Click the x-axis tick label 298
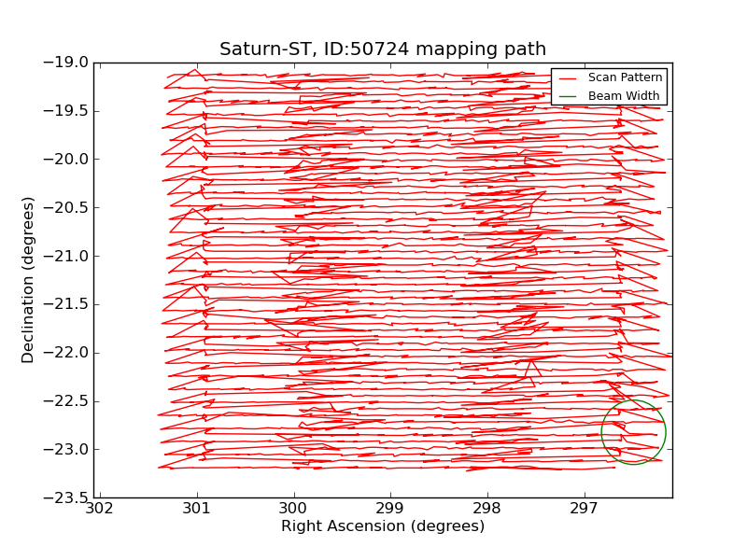Screen dimensions: 747x560 point(487,509)
